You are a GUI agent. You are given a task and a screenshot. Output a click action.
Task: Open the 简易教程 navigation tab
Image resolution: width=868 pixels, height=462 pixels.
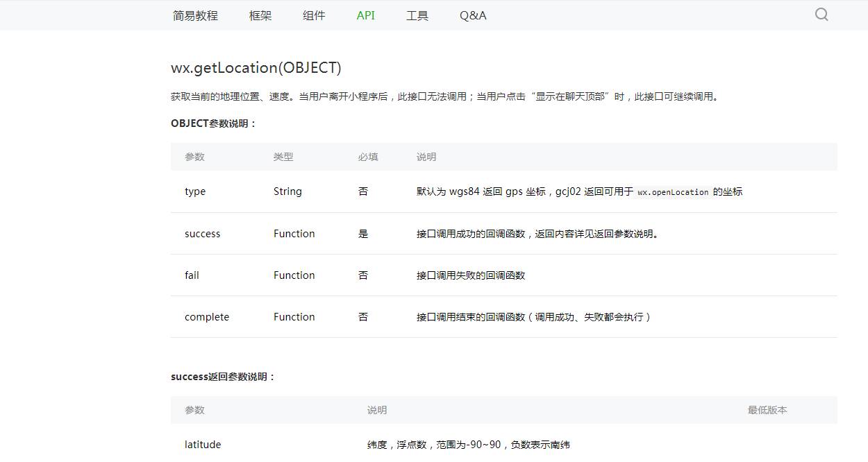[195, 15]
